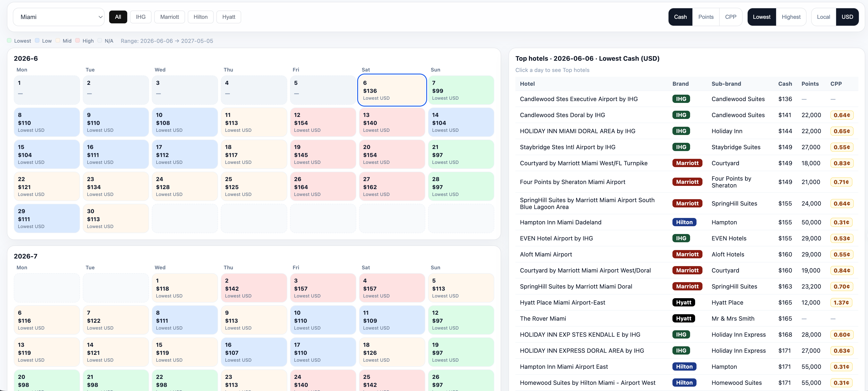Open HOLIDAY INN MIAMI DORAL AREA row
The image size is (868, 391).
tap(687, 131)
